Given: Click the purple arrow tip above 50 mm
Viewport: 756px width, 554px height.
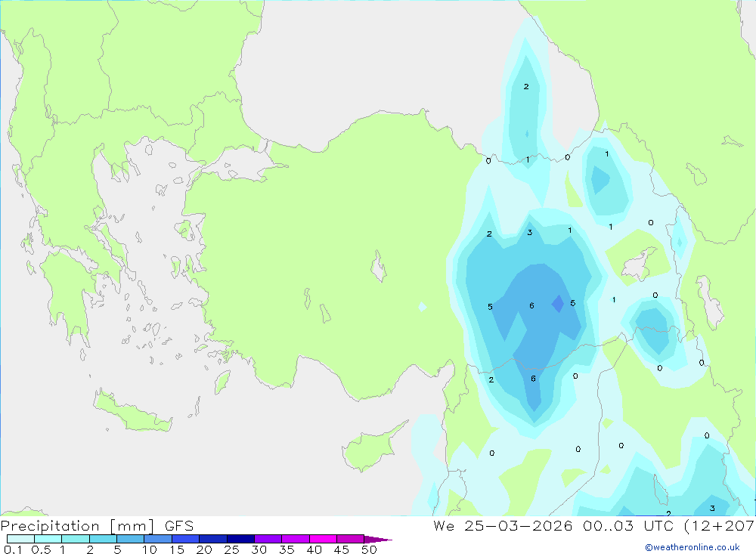Looking at the screenshot, I should 377,539.
